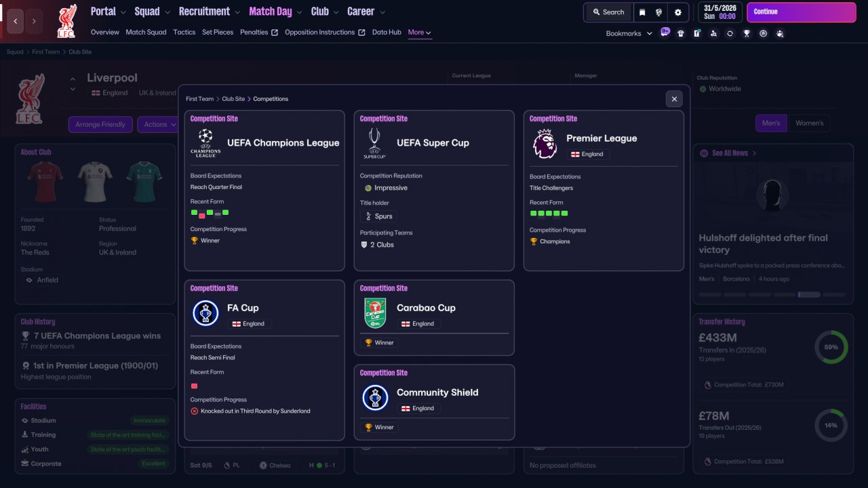Click the Spurs title holder chip
The image size is (868, 488).
point(378,216)
